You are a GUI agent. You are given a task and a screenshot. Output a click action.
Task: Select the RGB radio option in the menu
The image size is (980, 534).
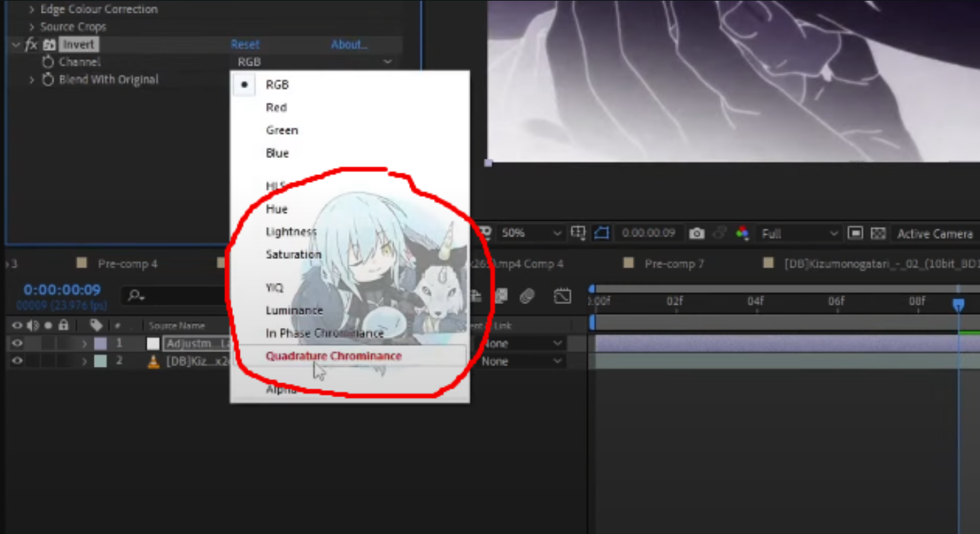(244, 85)
